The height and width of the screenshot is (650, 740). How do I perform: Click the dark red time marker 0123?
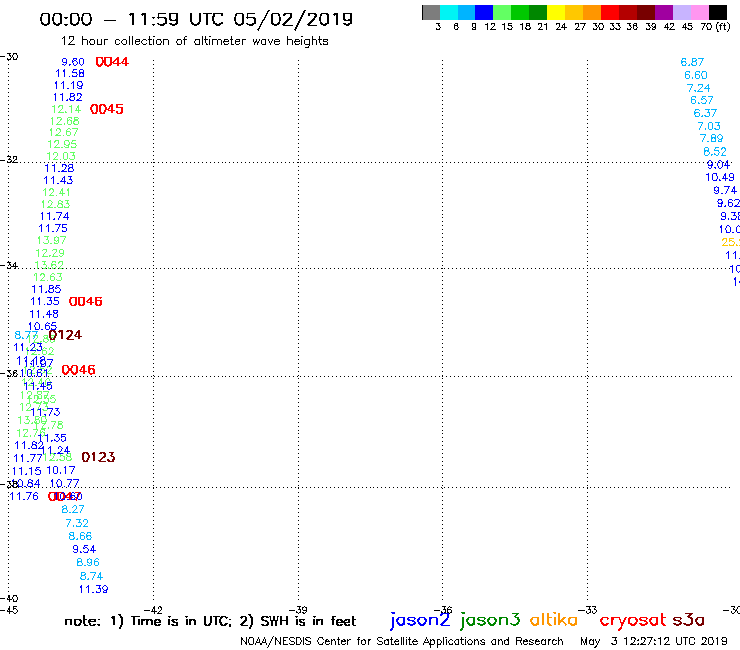[x=98, y=457]
